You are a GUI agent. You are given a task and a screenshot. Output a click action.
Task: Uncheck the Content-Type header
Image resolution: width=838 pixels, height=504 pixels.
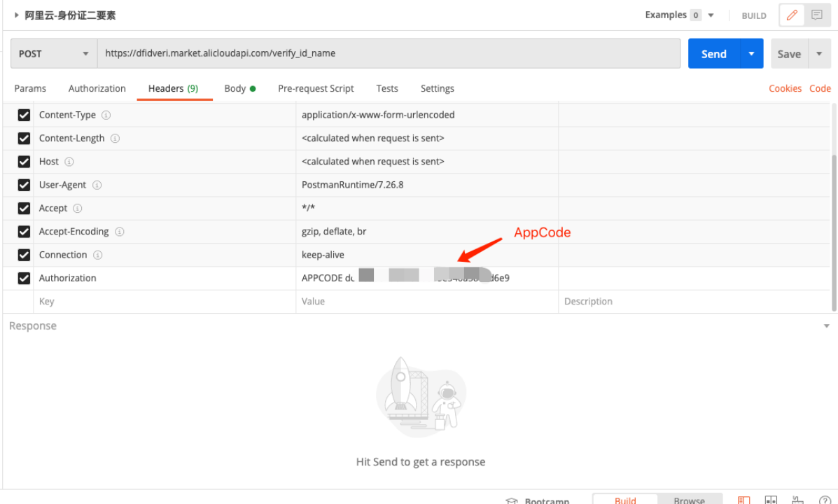(x=24, y=115)
